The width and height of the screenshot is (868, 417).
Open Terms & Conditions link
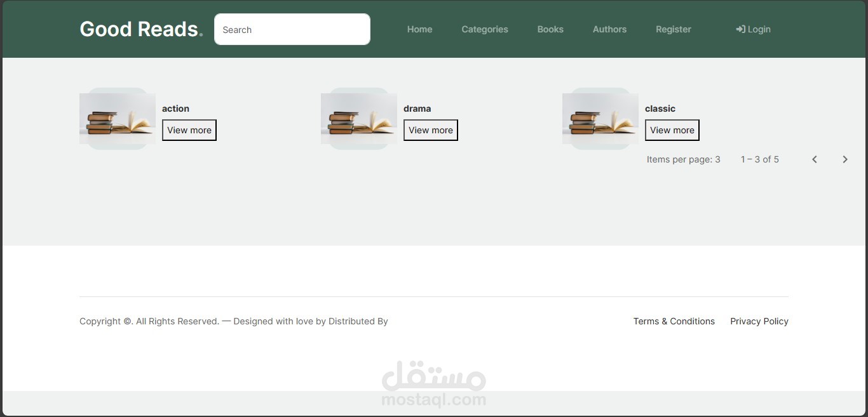click(674, 321)
